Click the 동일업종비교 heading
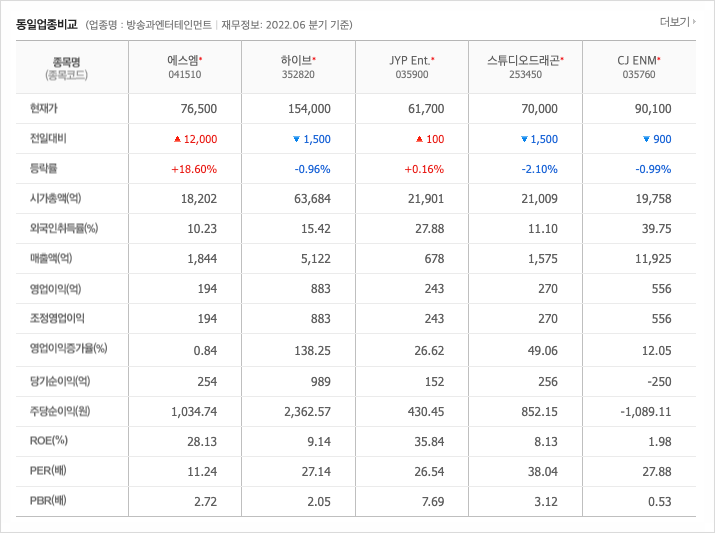Screen dimensions: 715x533 tap(47, 24)
